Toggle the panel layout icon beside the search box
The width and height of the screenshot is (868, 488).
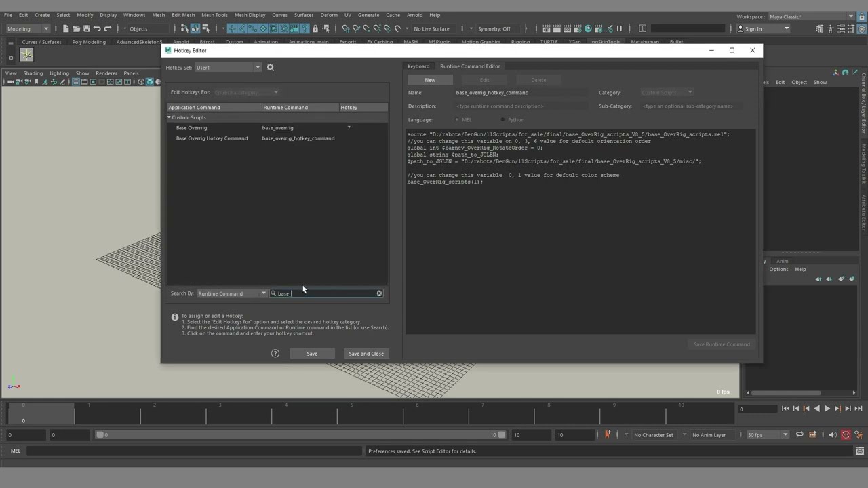(642, 28)
